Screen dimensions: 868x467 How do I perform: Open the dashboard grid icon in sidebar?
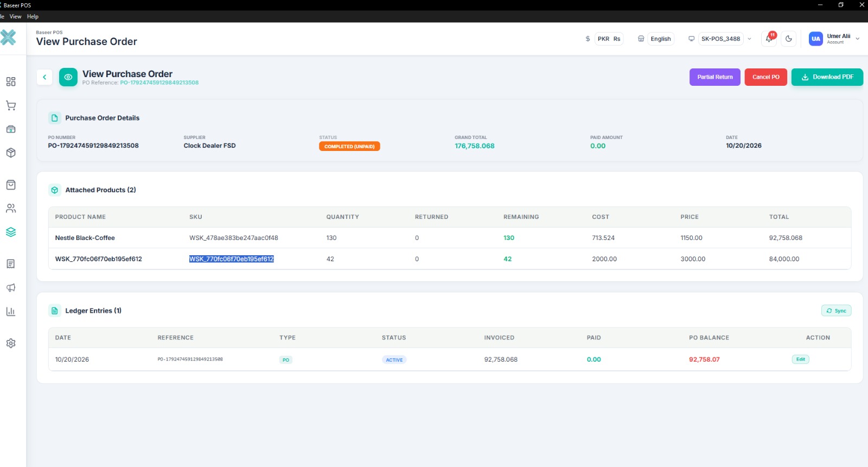coord(11,81)
